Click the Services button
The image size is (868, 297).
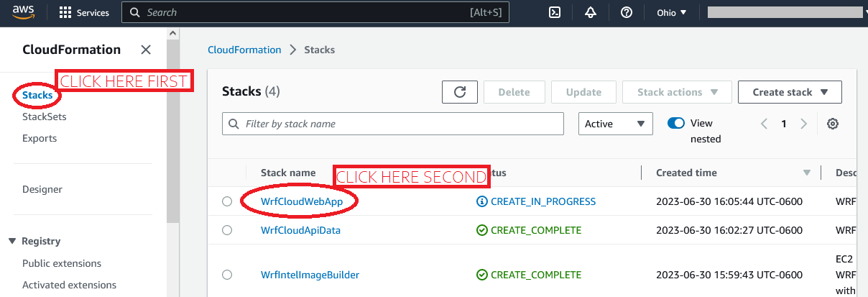(84, 13)
